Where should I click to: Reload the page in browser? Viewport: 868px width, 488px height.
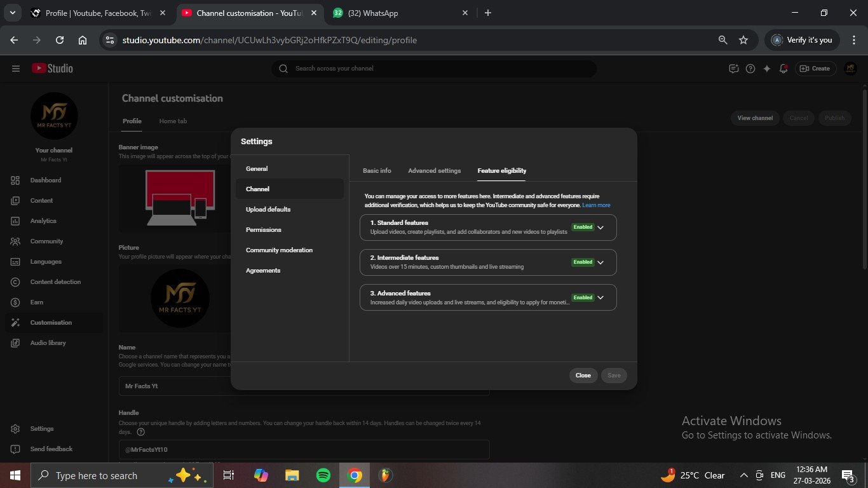[60, 40]
